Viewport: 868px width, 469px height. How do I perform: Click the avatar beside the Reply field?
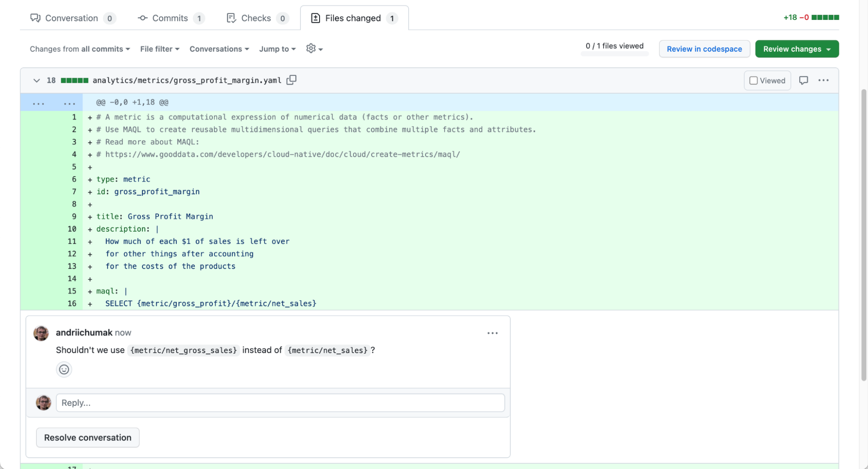tap(43, 403)
